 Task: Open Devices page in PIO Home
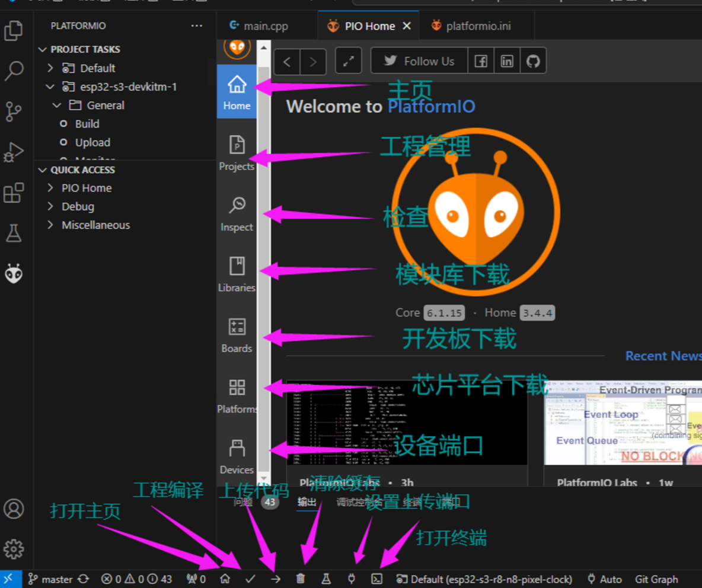point(237,456)
